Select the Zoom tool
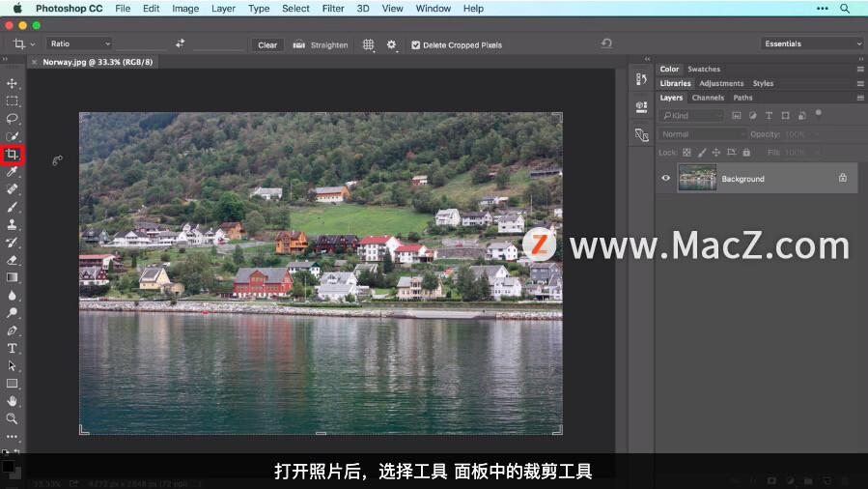 (x=12, y=418)
